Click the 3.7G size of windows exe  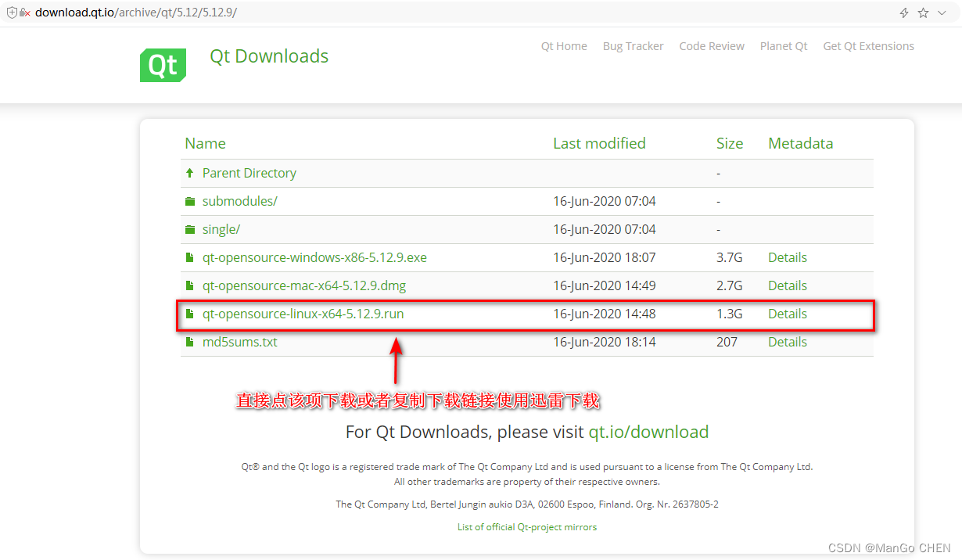click(729, 257)
